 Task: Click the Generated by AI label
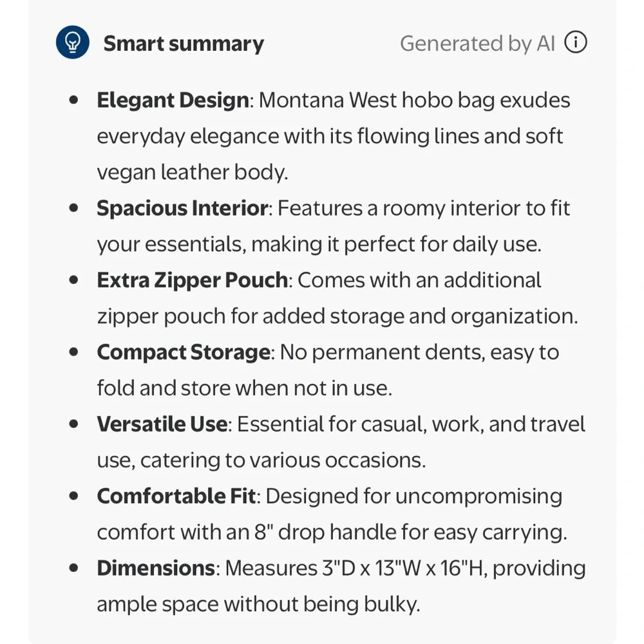coord(478,44)
